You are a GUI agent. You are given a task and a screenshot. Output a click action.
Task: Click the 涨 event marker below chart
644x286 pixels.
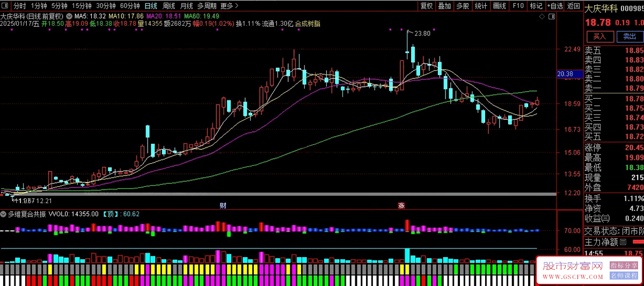point(401,206)
